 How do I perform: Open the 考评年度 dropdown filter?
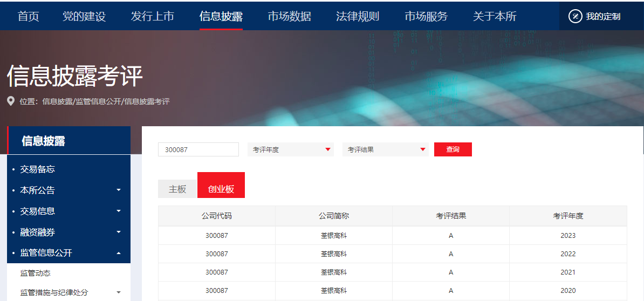[291, 149]
